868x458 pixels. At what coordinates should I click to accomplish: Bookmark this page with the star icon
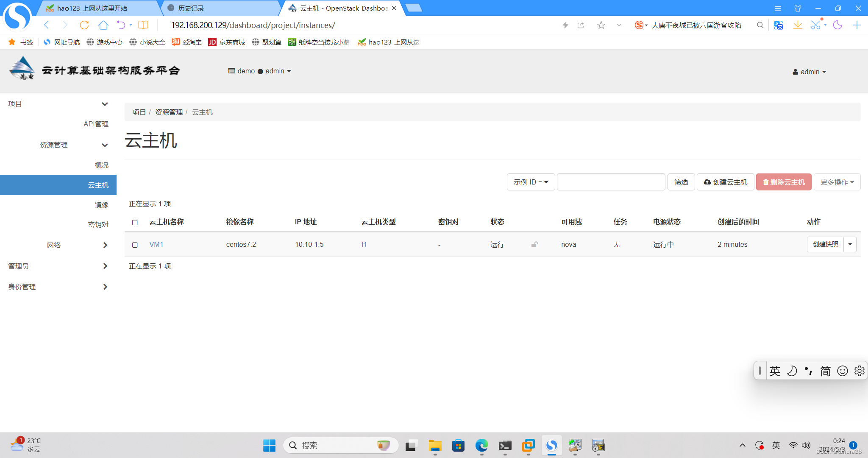point(601,25)
